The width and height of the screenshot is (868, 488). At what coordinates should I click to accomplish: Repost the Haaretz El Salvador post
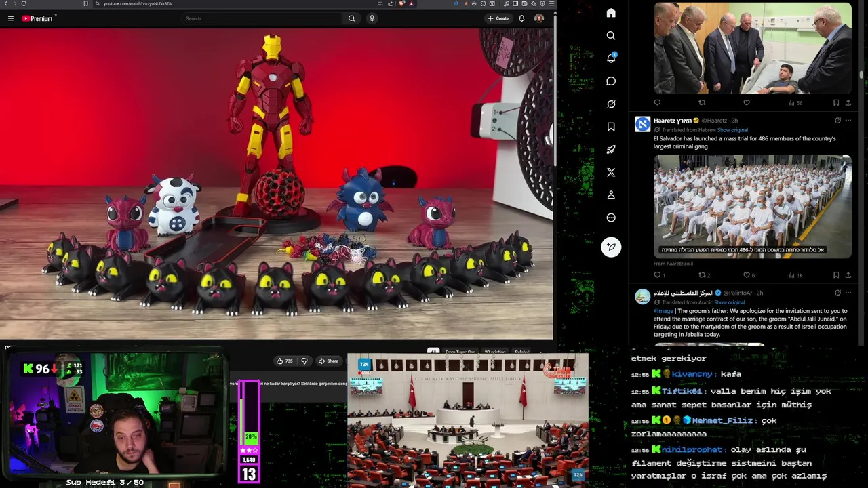click(x=702, y=275)
